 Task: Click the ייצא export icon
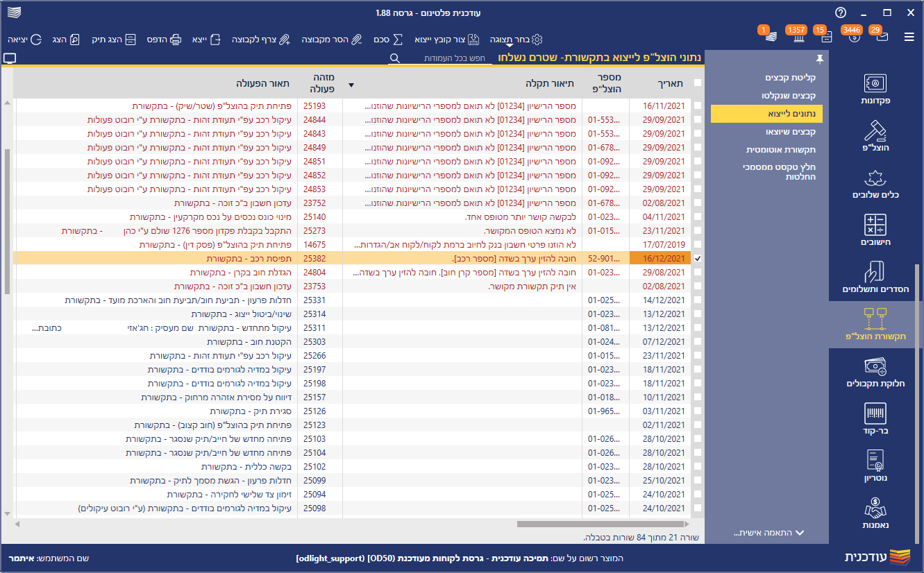(x=215, y=40)
